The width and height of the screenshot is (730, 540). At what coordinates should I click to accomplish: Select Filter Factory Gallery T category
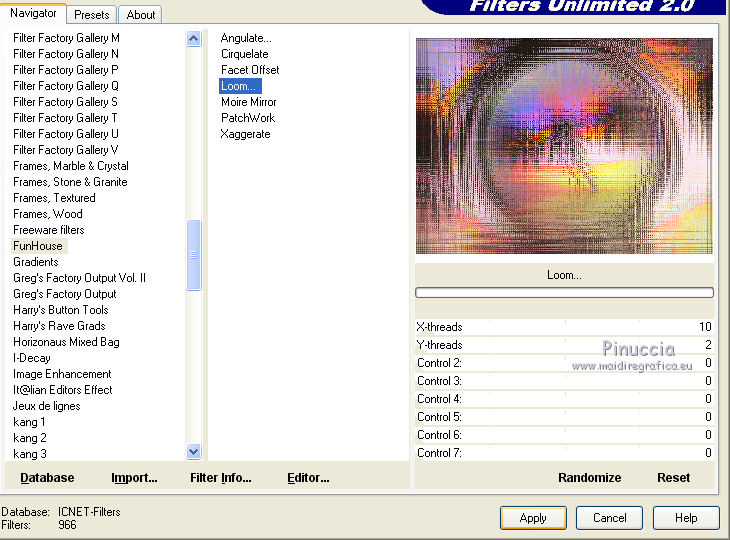click(65, 118)
